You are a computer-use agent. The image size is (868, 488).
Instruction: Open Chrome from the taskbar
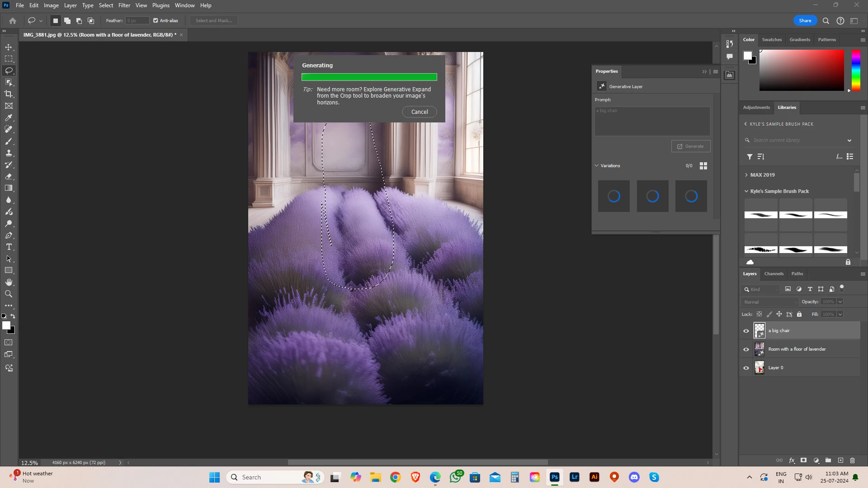[396, 477]
